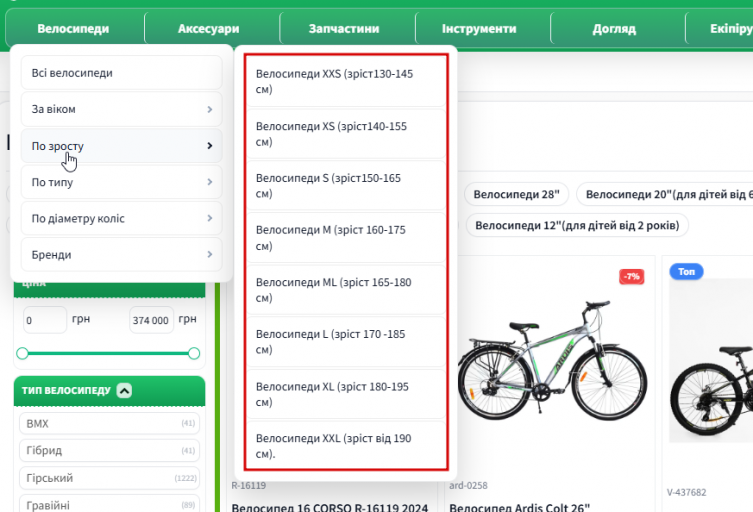Filter by Гравійні bicycle type
The width and height of the screenshot is (753, 512).
(x=109, y=504)
